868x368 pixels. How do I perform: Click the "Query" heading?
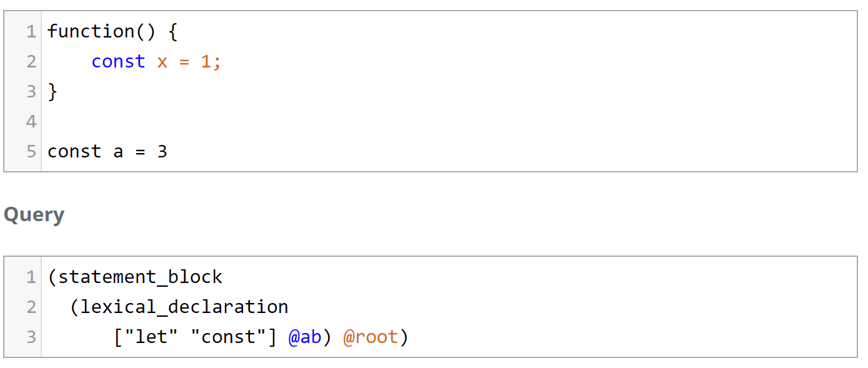[34, 215]
